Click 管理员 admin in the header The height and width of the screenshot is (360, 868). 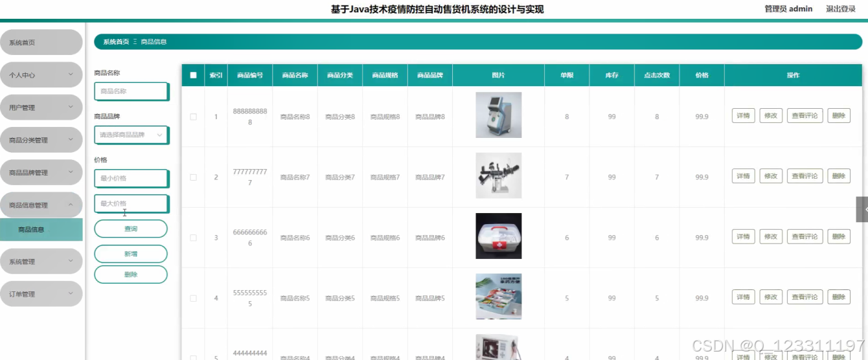(x=788, y=9)
